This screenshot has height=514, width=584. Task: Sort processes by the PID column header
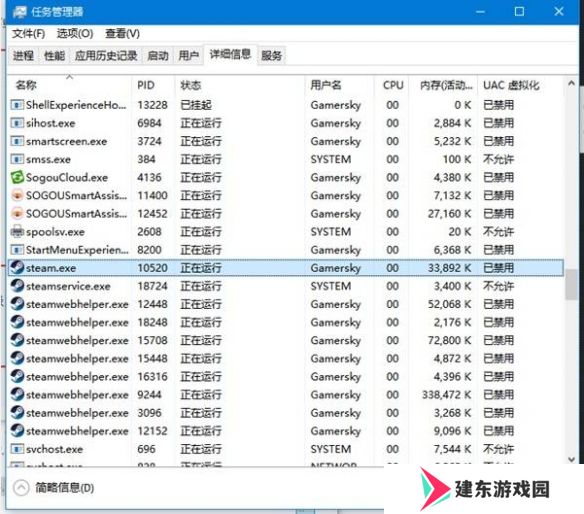(x=146, y=85)
